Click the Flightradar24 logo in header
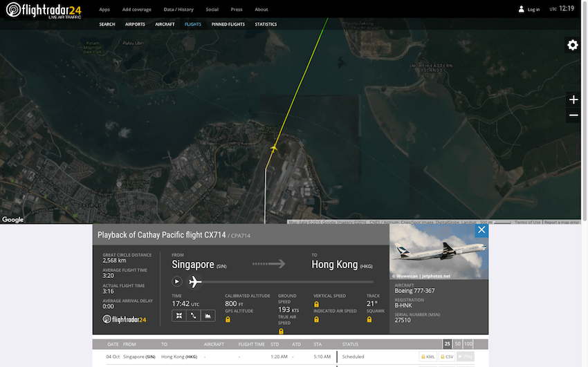The image size is (588, 367). pos(44,10)
